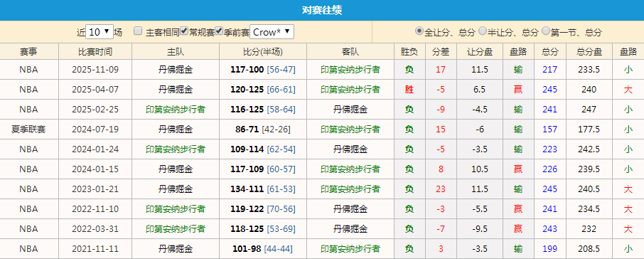The height and width of the screenshot is (259, 644).
Task: Click the 赛事 column header
Action: tap(28, 52)
